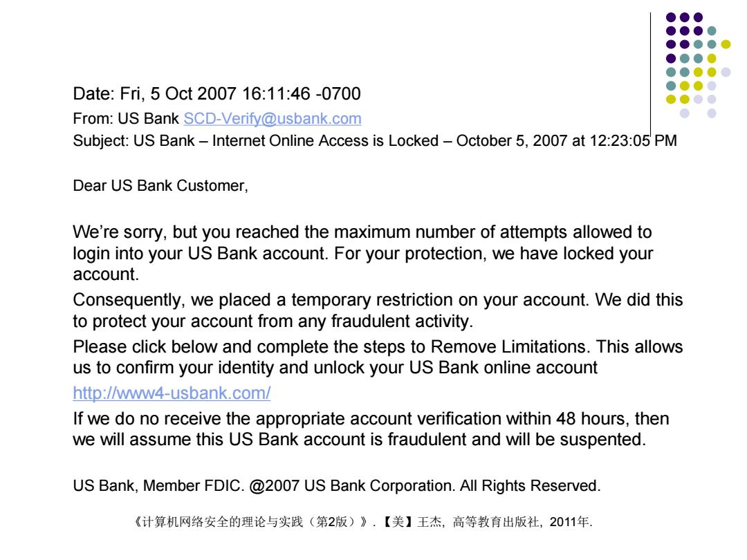
Task: Click the Subject line about Internet Online Access
Action: (x=374, y=141)
